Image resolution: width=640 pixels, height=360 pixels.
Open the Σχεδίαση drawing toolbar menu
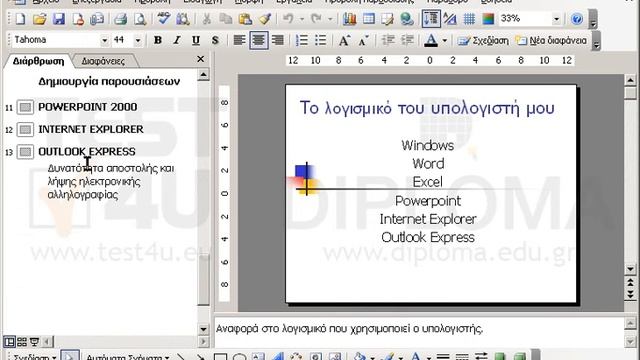pyautogui.click(x=35, y=357)
